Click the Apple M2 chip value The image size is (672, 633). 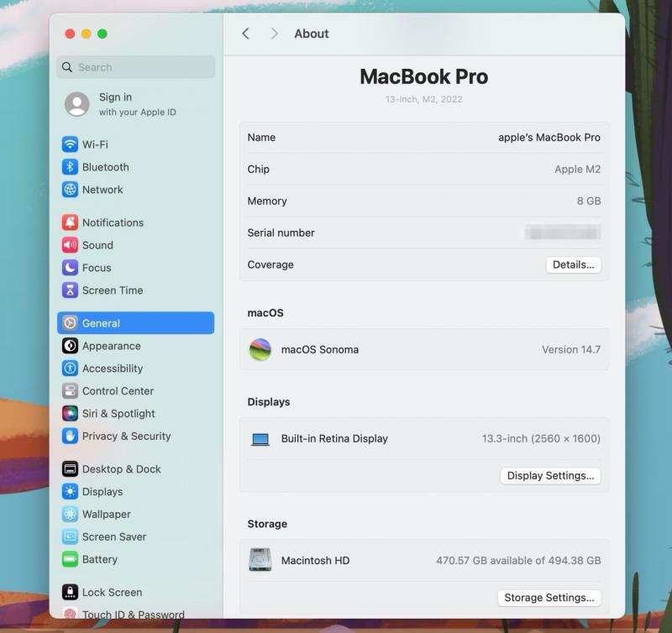point(577,170)
